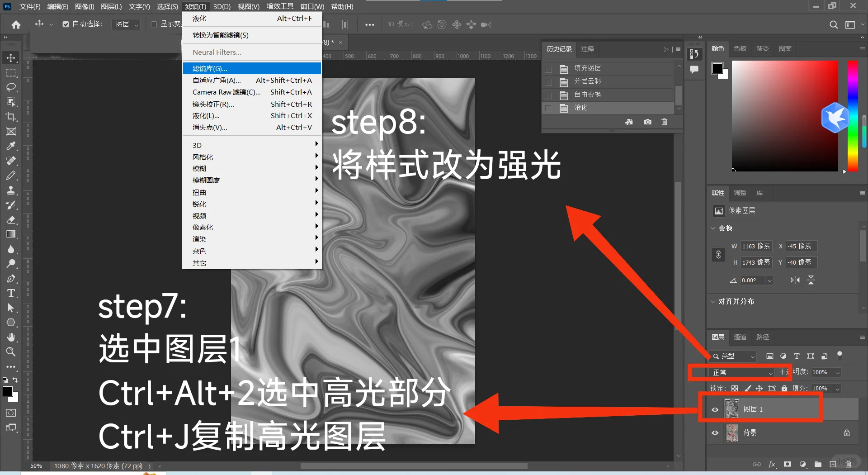Image resolution: width=868 pixels, height=475 pixels.
Task: Click the 图层 1 layer thumbnail
Action: click(x=732, y=409)
